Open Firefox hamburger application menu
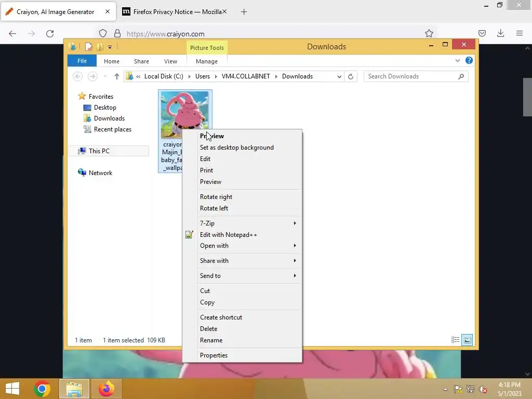 (520, 33)
